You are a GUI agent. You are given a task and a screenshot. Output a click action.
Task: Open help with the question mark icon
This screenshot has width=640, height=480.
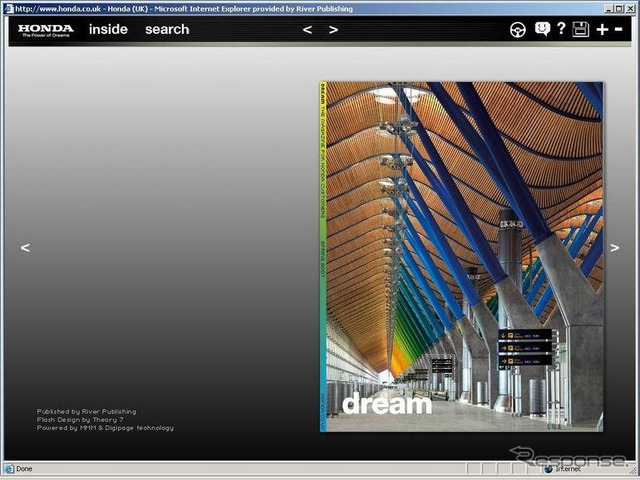[x=561, y=28]
